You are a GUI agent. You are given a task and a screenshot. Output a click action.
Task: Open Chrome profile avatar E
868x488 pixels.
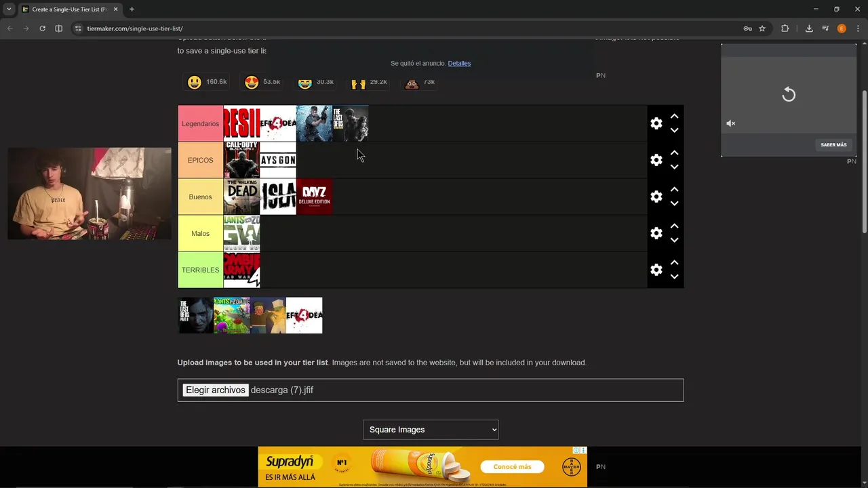pos(842,28)
